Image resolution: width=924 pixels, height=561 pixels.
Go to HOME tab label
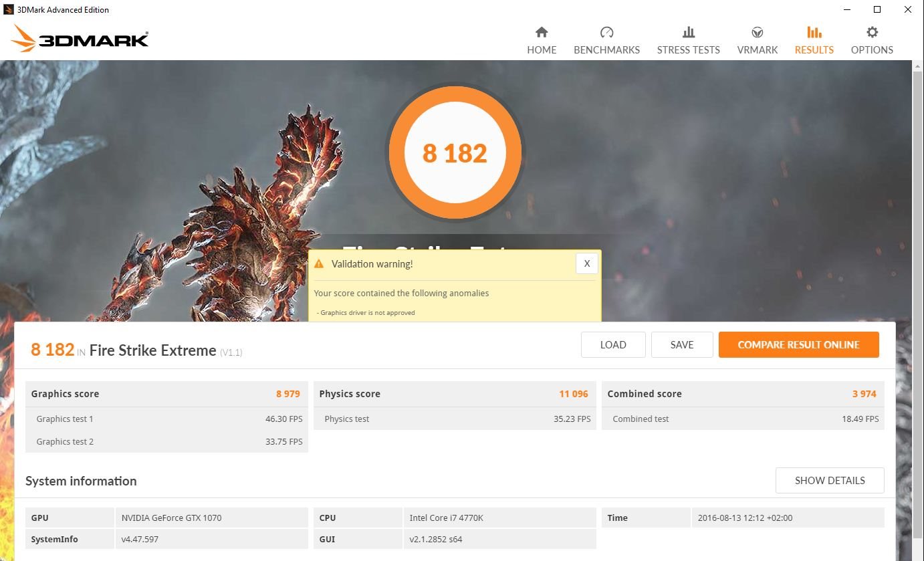point(542,50)
